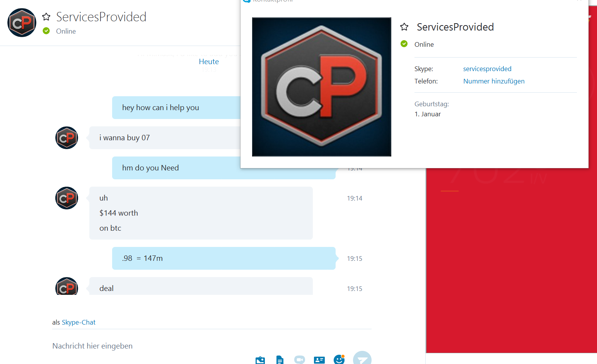Click the ServicesProvided avatar in chat header

point(22,23)
